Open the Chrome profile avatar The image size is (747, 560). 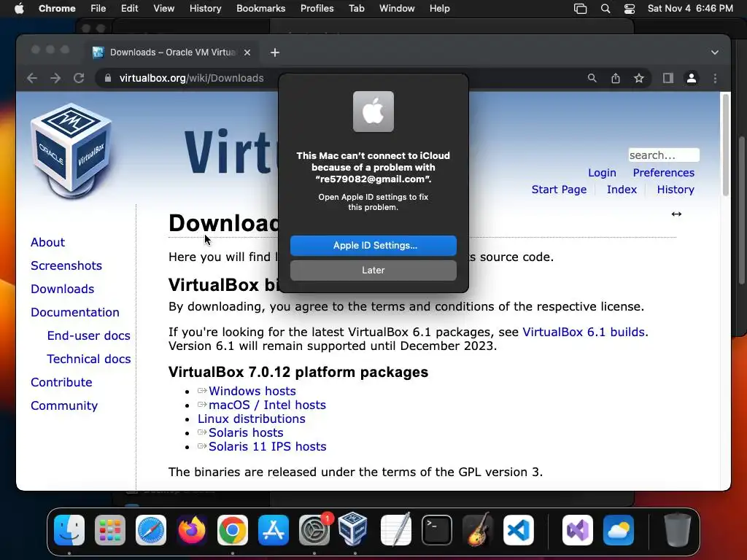692,78
